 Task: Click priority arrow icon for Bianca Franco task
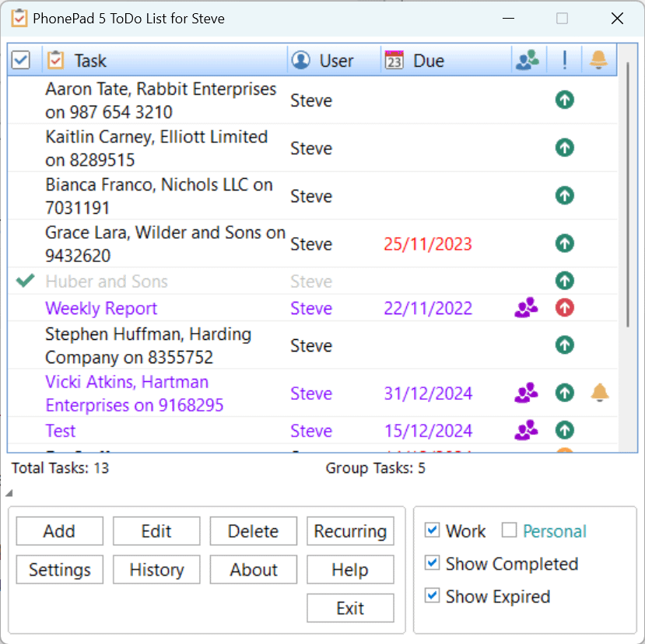(x=564, y=195)
